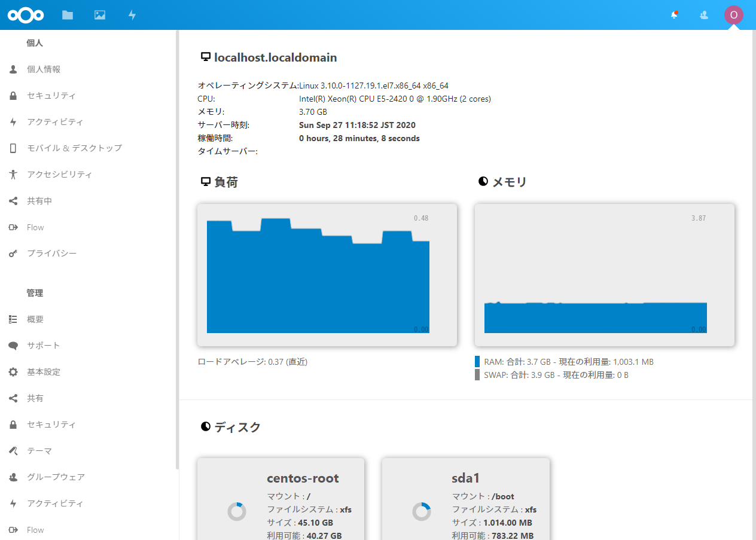Click the Nextcloud logo in the header

(25, 15)
